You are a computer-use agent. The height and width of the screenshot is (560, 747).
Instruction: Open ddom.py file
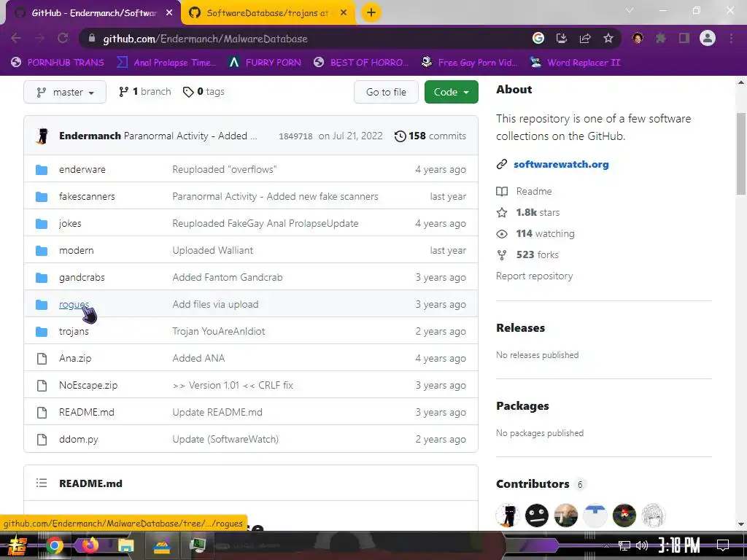[78, 440]
